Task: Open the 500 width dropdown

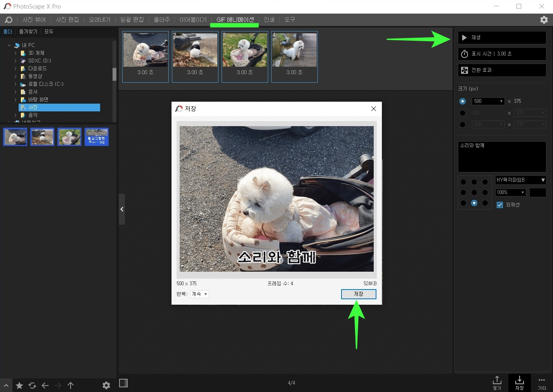Action: point(488,101)
